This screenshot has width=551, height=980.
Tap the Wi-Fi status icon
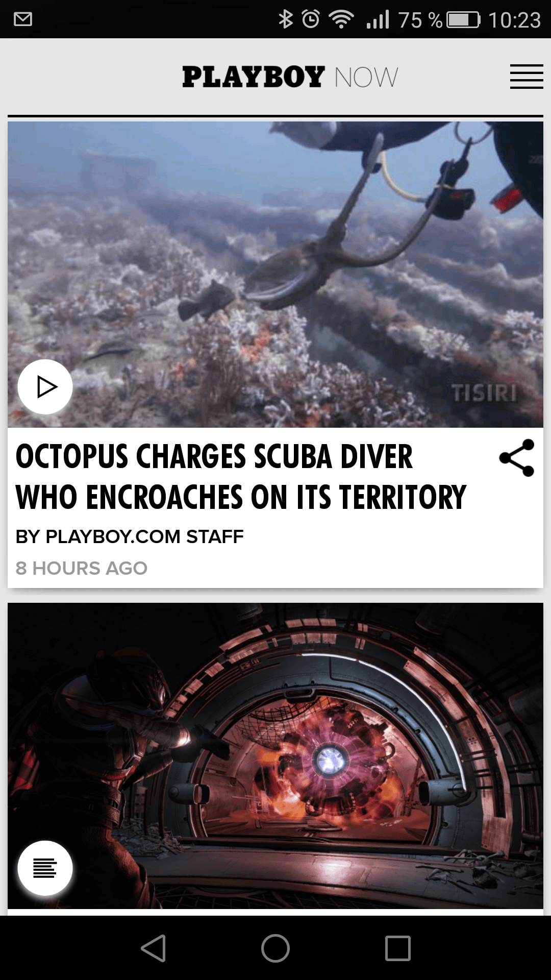point(341,19)
